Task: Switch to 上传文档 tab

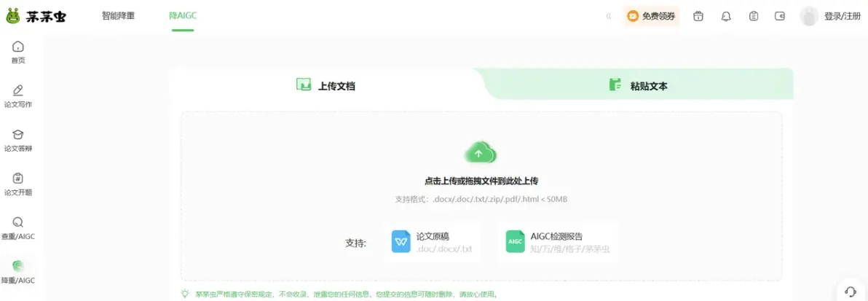Action: 325,85
